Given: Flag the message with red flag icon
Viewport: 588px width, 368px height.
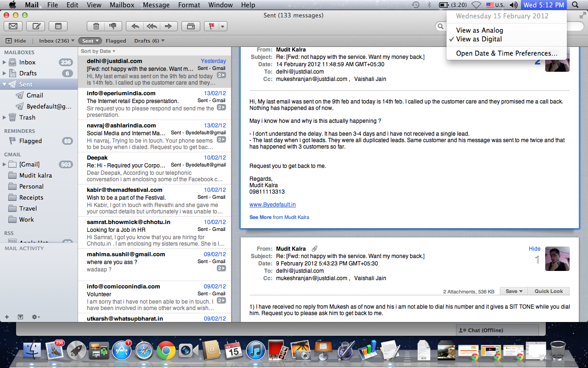Looking at the screenshot, I should pos(212,26).
